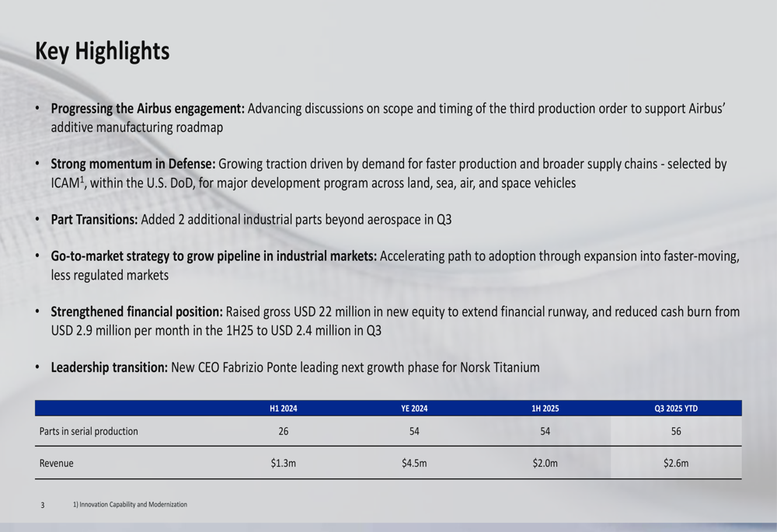Viewport: 777px width, 532px height.
Task: Select the Part Transitions bullet heading
Action: (x=94, y=220)
